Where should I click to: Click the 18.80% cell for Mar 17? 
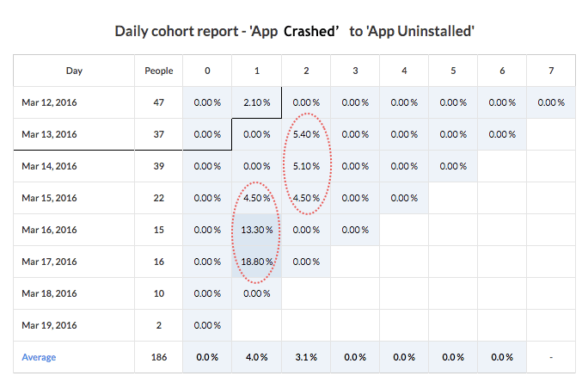[256, 262]
